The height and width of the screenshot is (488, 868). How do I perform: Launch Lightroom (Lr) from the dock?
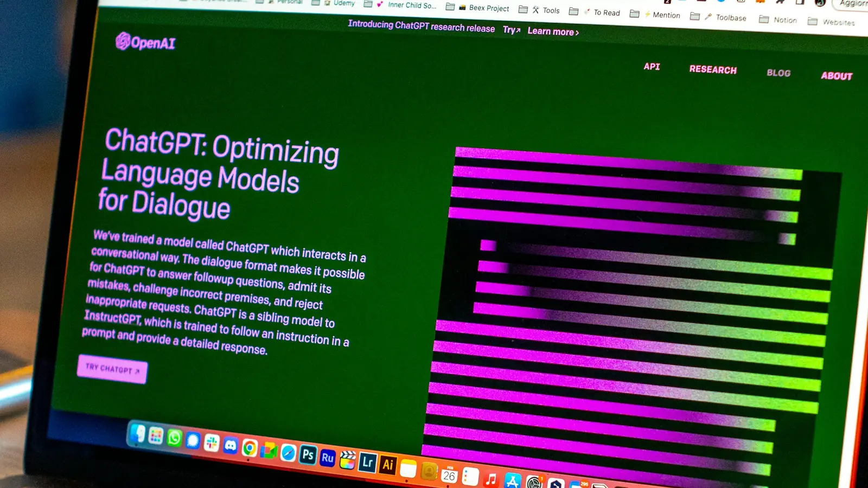(x=367, y=463)
